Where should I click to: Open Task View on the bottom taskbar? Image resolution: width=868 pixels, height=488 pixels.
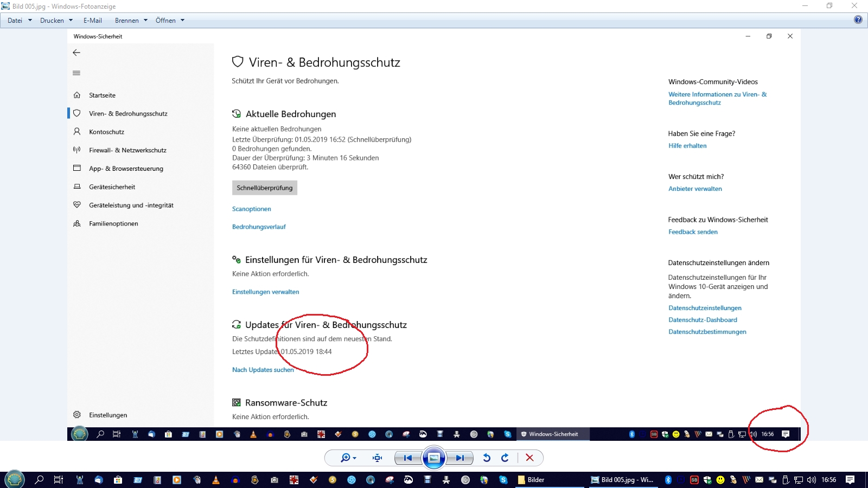[x=59, y=480]
